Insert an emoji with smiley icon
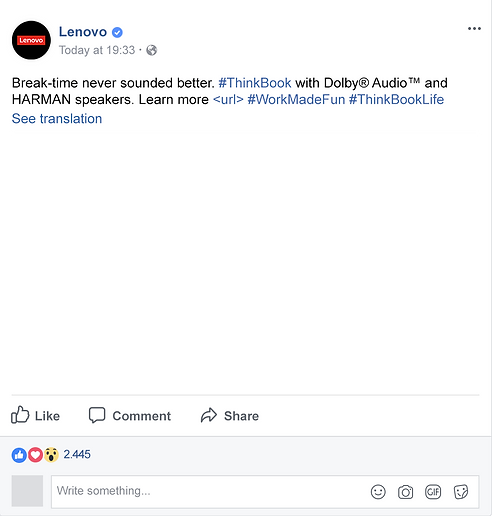Screen dimensions: 492x516 [378, 492]
